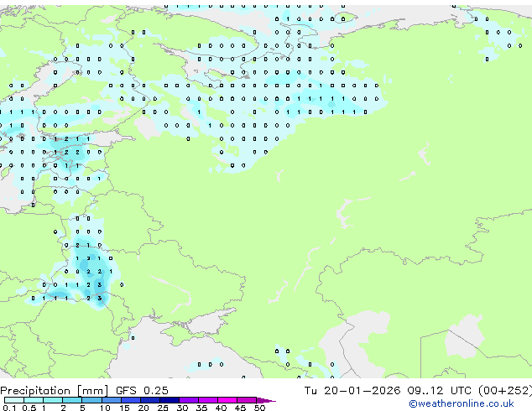The height and width of the screenshot is (411, 532).
Task: Click the above-50 mm arrow legend tip
Action: click(266, 401)
